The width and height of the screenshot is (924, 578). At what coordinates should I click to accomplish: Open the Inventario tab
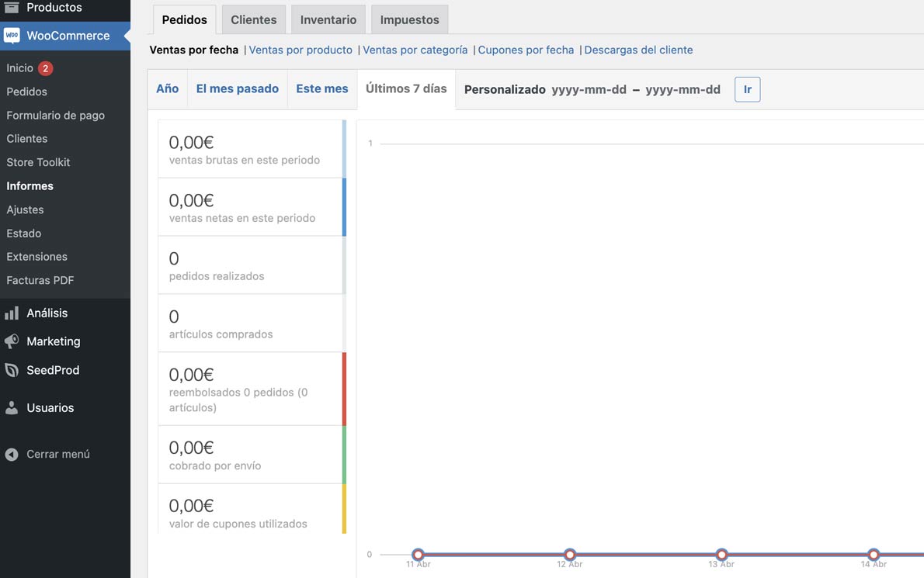click(x=328, y=20)
